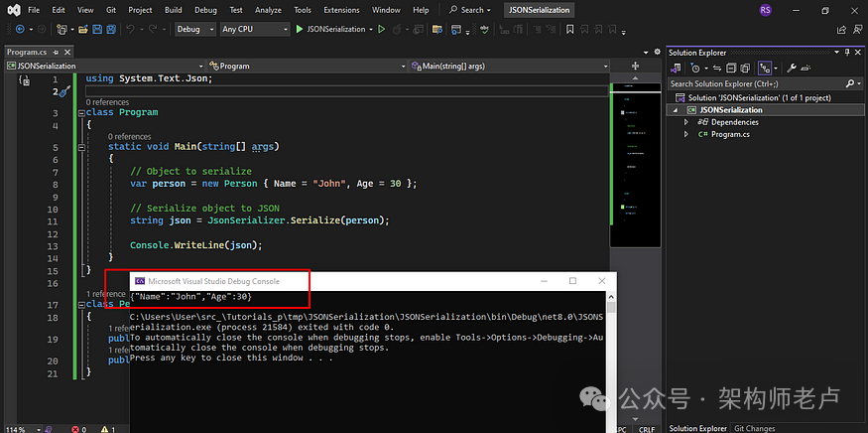Open the Program type navigation dropdown

point(308,66)
